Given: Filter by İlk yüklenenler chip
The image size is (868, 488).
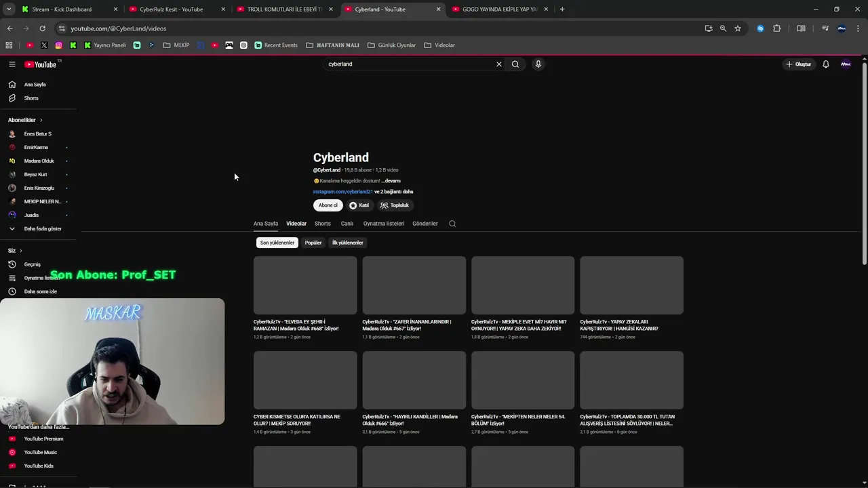Looking at the screenshot, I should pos(348,243).
